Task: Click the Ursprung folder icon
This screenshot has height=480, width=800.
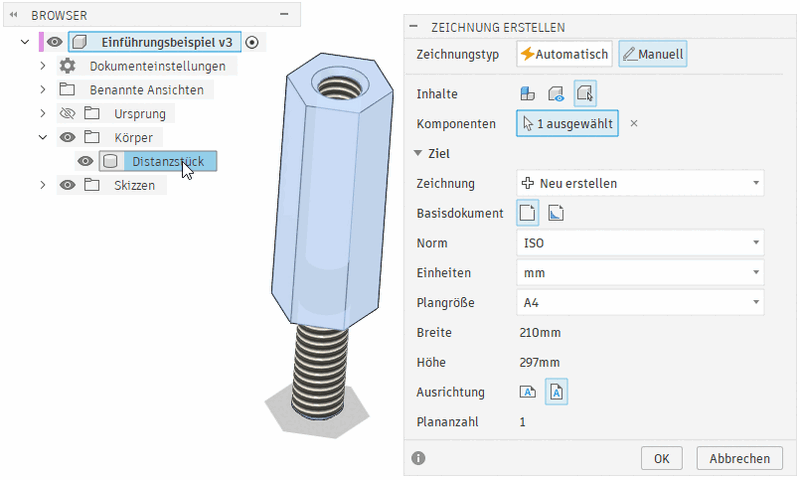Action: (92, 113)
